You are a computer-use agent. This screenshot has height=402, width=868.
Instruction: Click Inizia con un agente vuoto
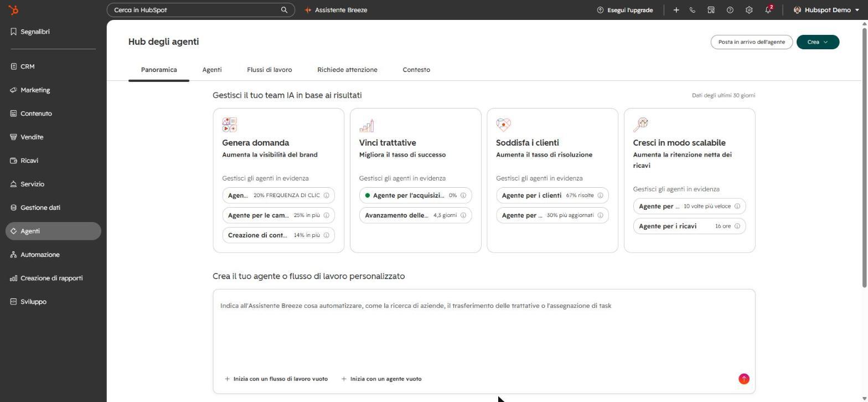click(381, 379)
